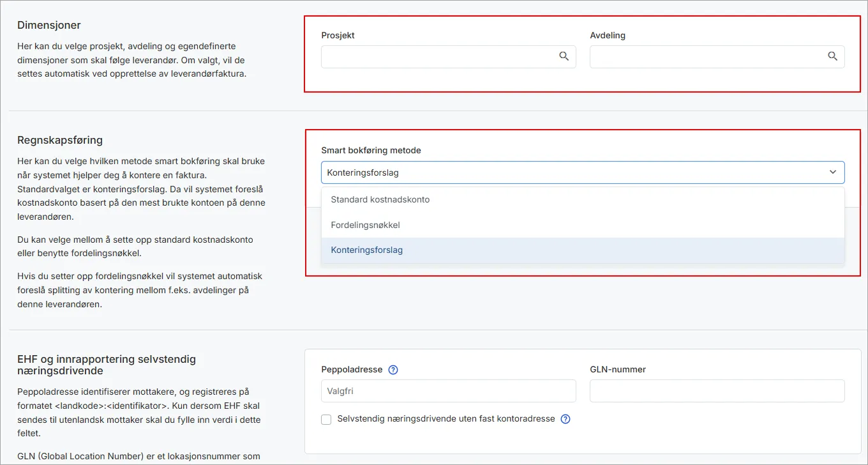Click the Prosjekt search magnifier icon
868x465 pixels.
pyautogui.click(x=564, y=56)
